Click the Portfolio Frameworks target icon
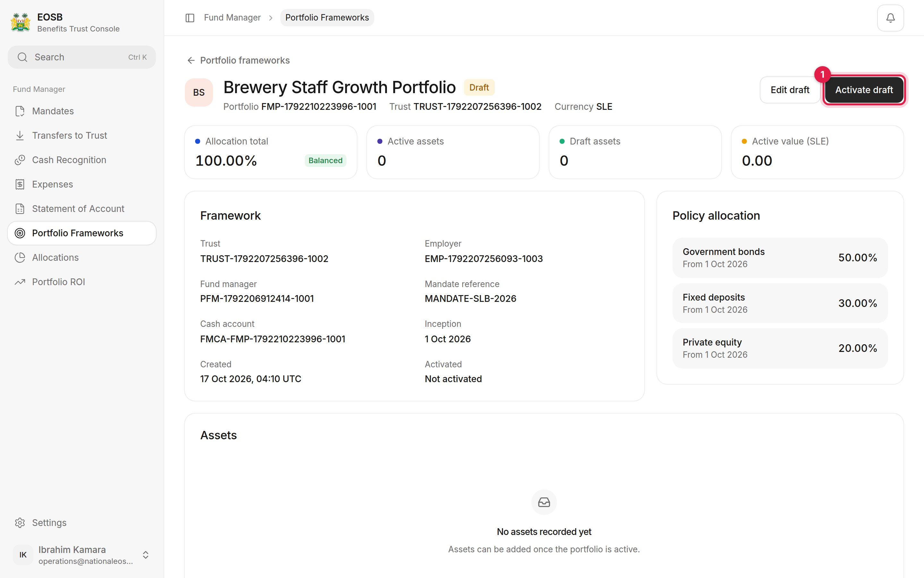Viewport: 924px width, 578px height. click(20, 233)
